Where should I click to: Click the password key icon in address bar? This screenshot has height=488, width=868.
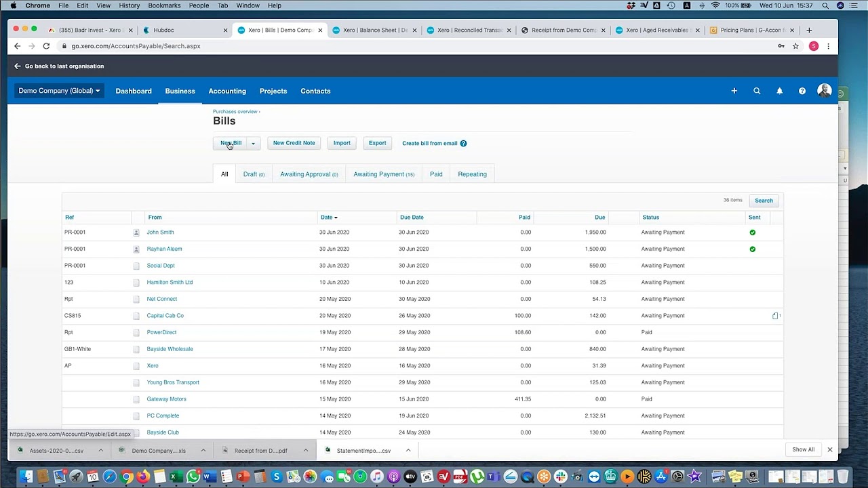point(781,46)
